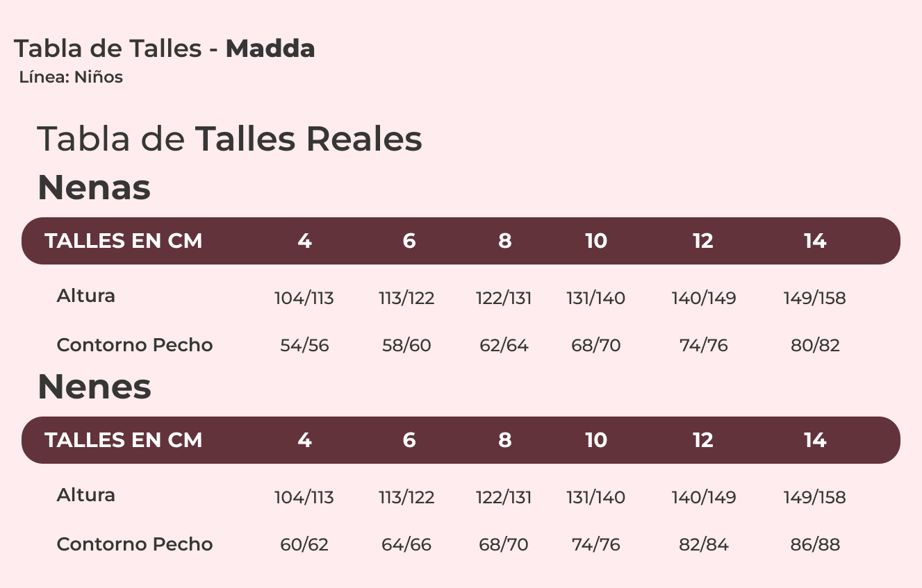Select the "Nenes" section heading
922x588 pixels.
[x=94, y=387]
